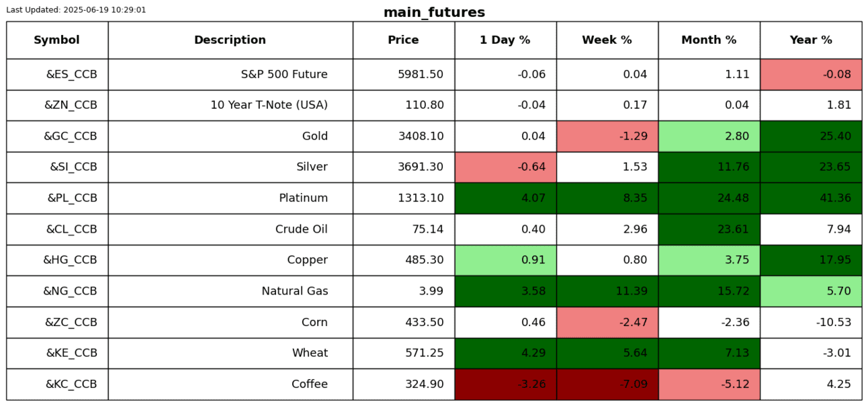Click the Last Updated timestamp text
868x406 pixels.
click(76, 10)
